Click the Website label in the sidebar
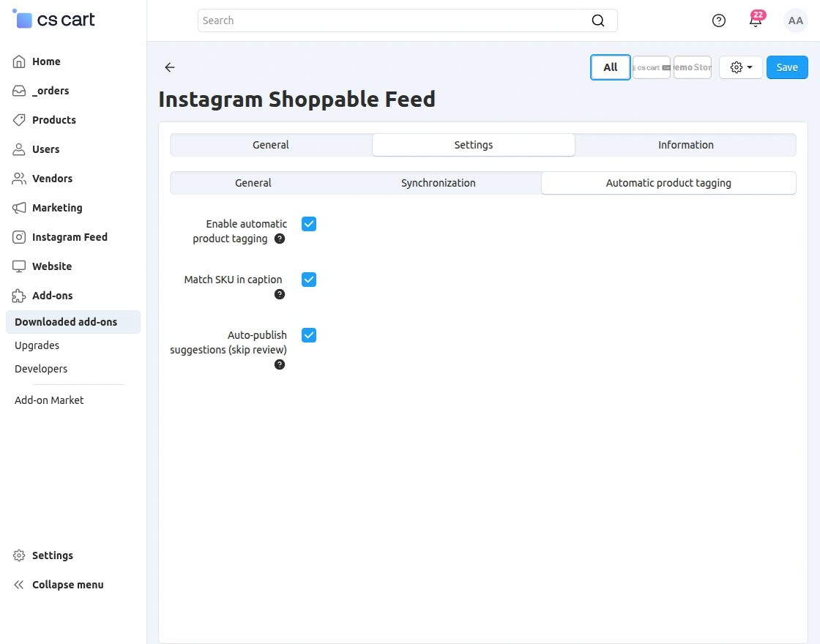The image size is (820, 644). tap(52, 266)
